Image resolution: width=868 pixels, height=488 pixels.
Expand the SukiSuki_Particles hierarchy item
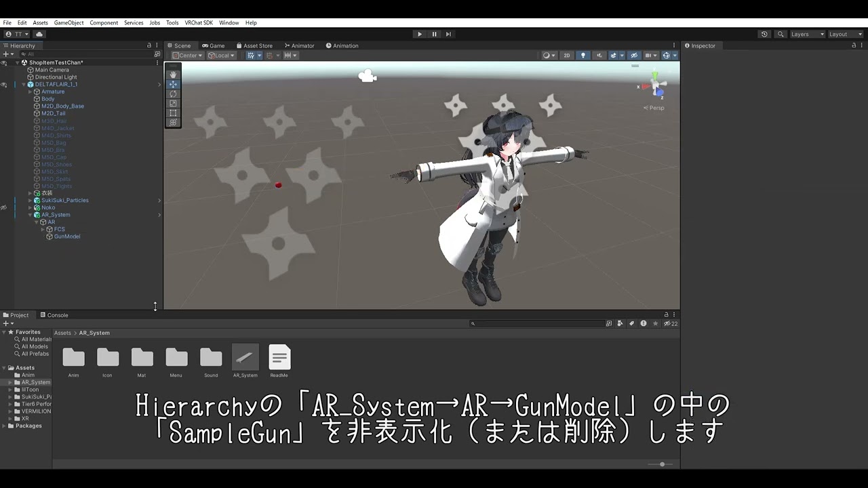(x=30, y=201)
